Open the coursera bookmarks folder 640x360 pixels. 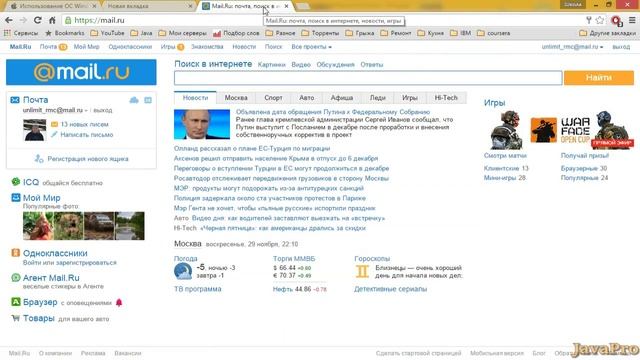[x=493, y=33]
